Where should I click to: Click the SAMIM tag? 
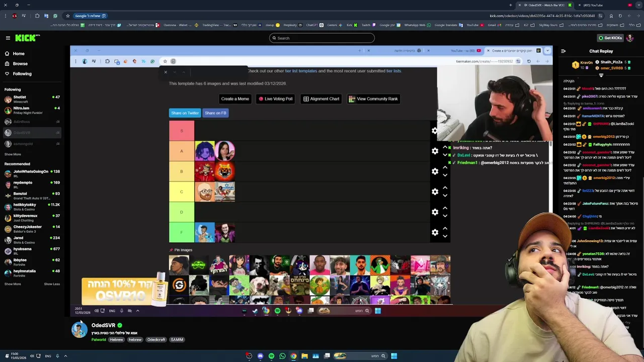point(177,339)
